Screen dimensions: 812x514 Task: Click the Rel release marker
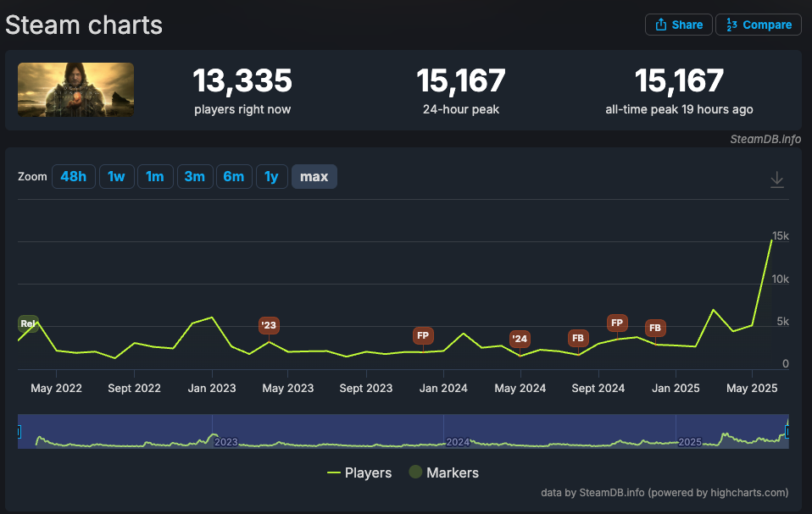[28, 323]
